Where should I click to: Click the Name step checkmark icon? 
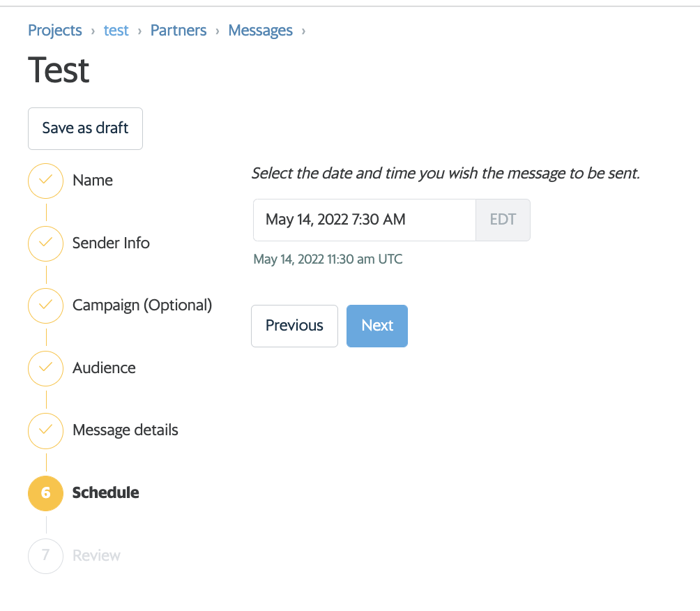(45, 181)
